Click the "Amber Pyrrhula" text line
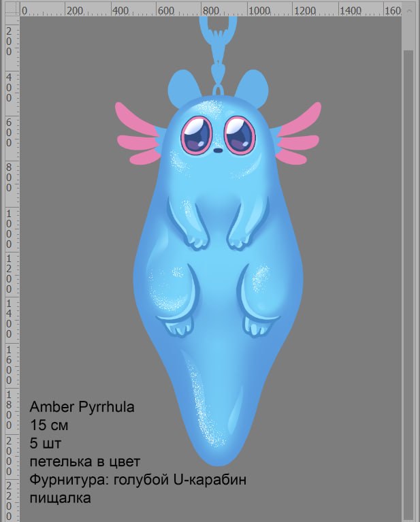Viewport: 420px width, 522px height. click(x=82, y=407)
